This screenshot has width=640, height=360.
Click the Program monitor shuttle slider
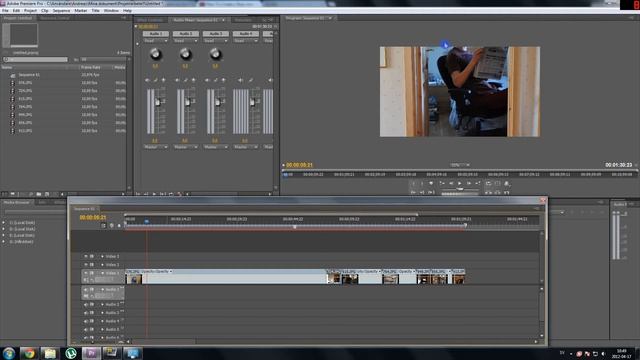460,189
